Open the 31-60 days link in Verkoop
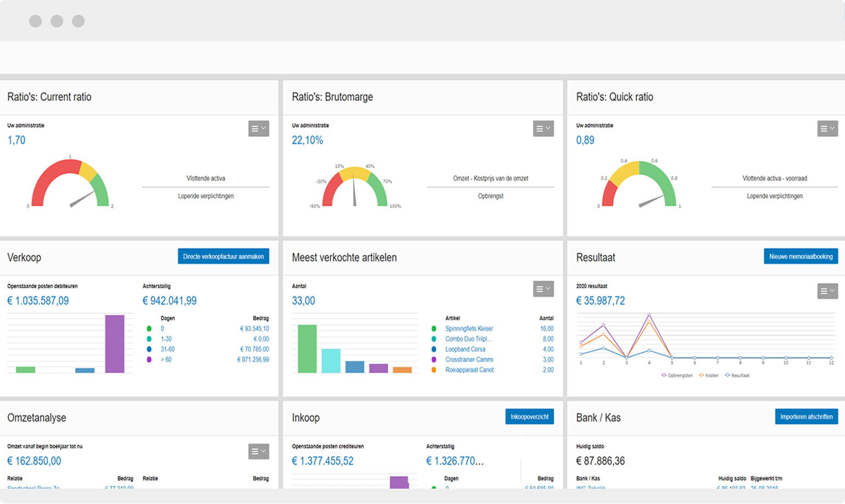845x504 pixels. 168,349
